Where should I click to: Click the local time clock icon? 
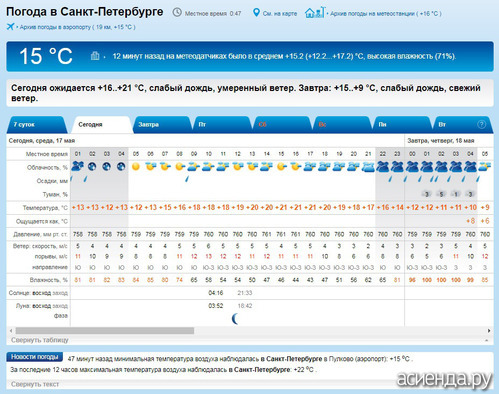[x=177, y=13]
